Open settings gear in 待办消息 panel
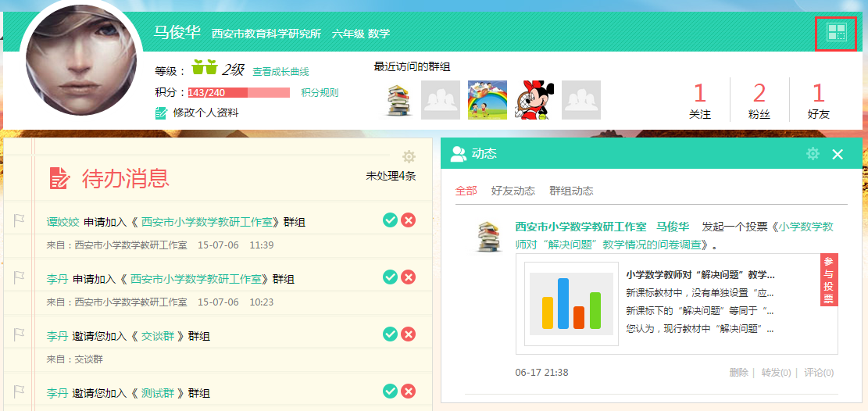This screenshot has height=411, width=868. click(409, 157)
